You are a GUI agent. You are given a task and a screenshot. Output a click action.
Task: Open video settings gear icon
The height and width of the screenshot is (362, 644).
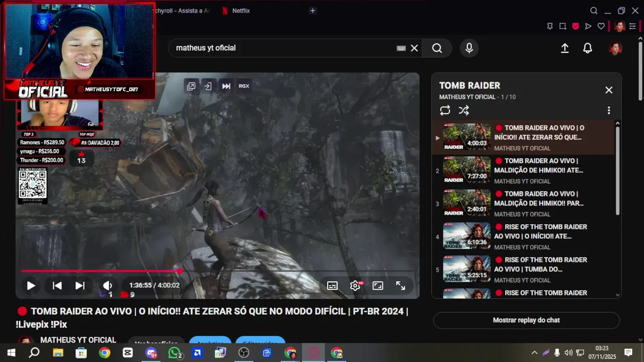pos(355,286)
